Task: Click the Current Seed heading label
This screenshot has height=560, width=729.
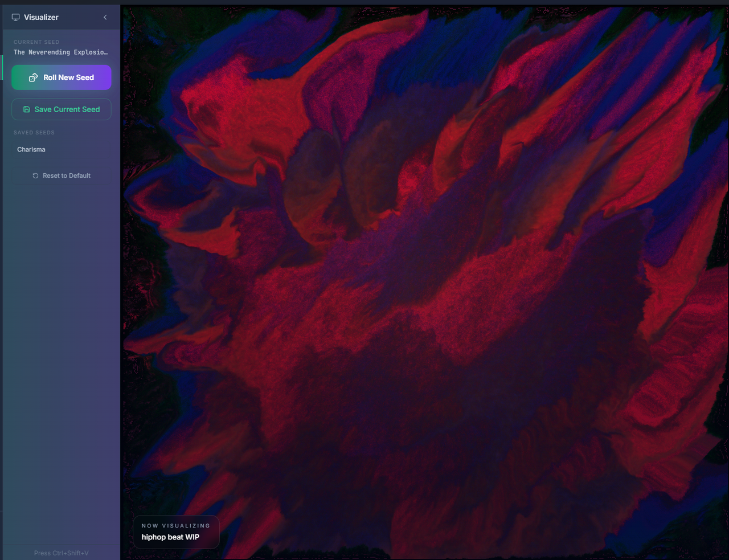Action: coord(36,42)
